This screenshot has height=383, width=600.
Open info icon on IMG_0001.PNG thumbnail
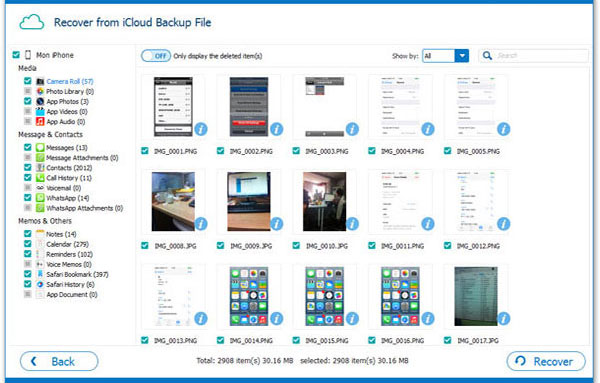(x=201, y=129)
